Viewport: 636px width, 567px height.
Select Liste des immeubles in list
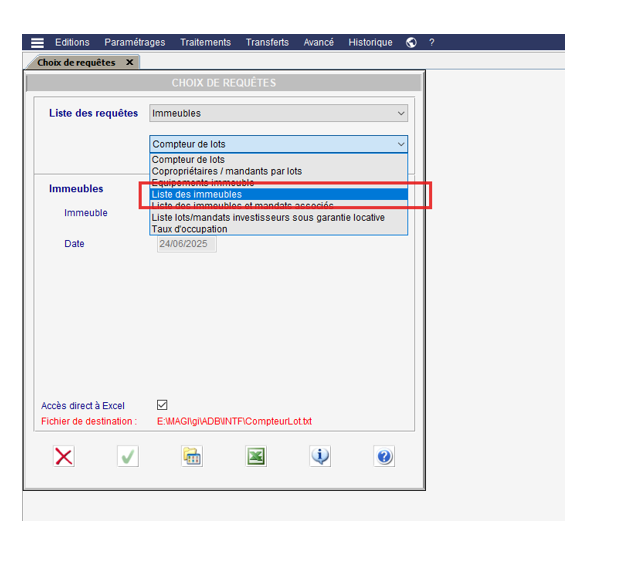tap(197, 194)
